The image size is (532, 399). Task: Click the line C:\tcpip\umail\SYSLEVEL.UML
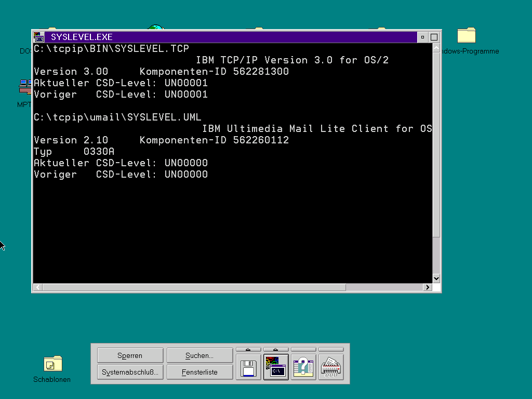coord(117,117)
